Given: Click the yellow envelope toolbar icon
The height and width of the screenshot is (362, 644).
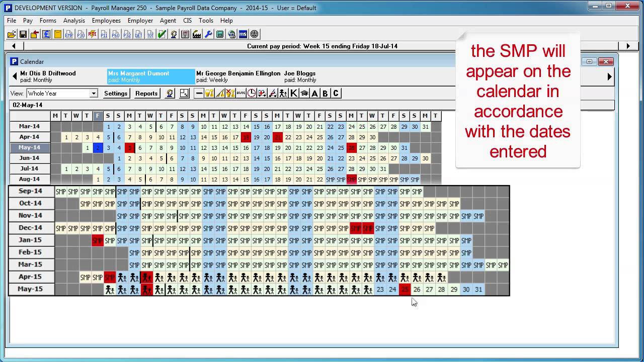Looking at the screenshot, I should (58, 34).
